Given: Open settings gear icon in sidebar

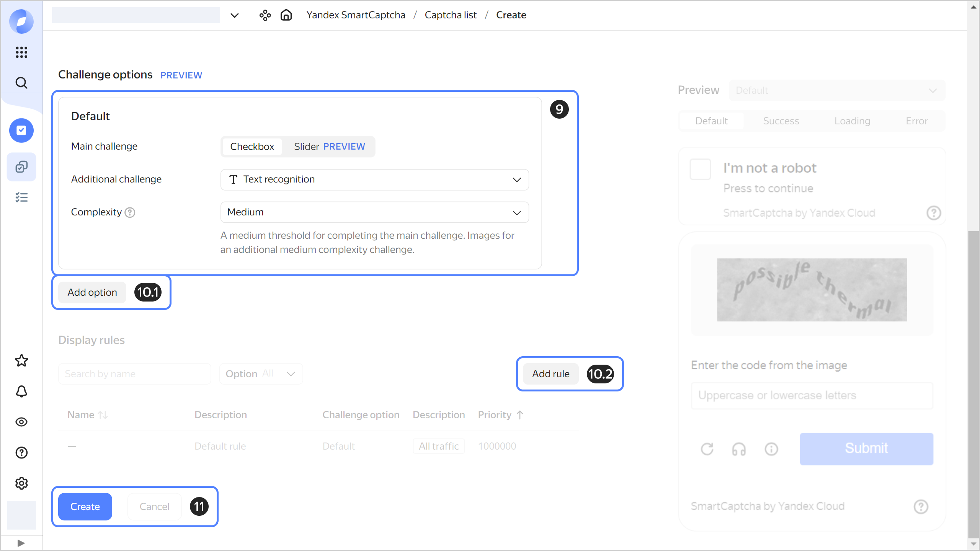Looking at the screenshot, I should pyautogui.click(x=21, y=483).
